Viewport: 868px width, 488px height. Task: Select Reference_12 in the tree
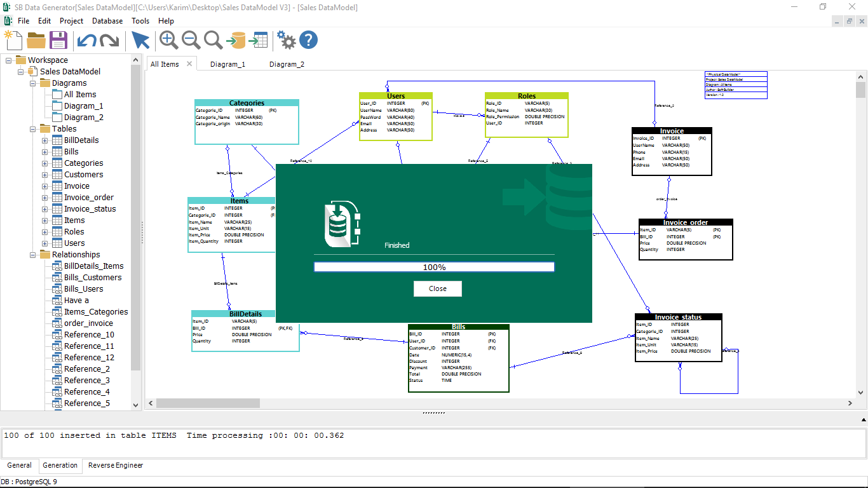pyautogui.click(x=89, y=358)
